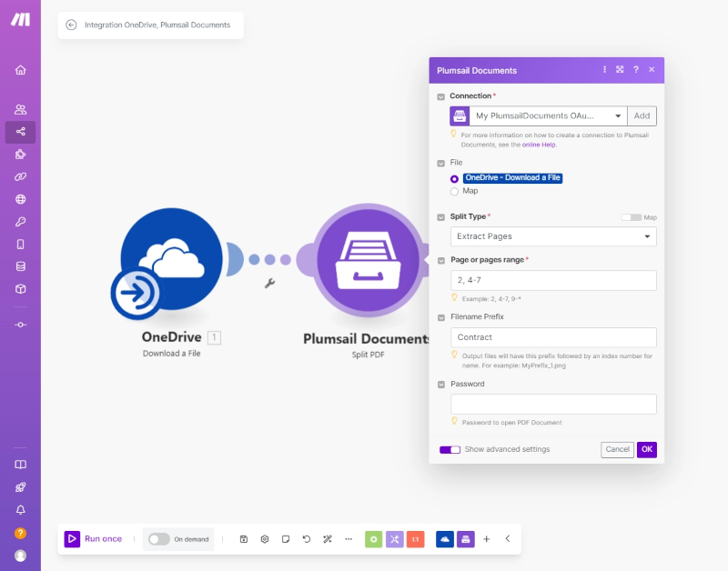The height and width of the screenshot is (571, 728).
Task: Click the Auto-align magic wand icon
Action: pyautogui.click(x=328, y=539)
